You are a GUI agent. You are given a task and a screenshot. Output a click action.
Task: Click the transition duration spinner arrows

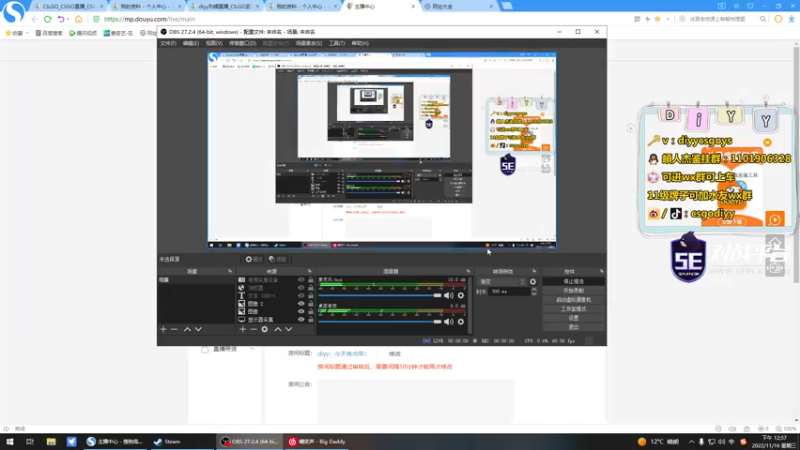(534, 292)
